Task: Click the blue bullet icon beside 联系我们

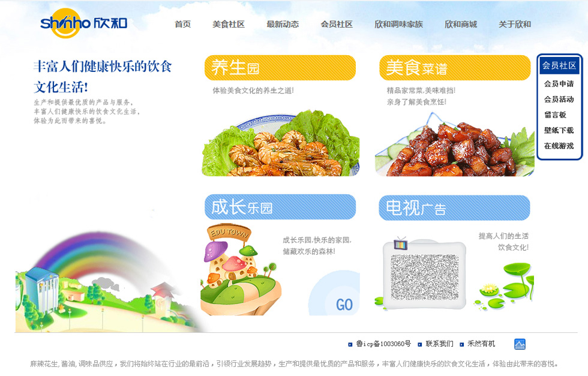Action: point(419,344)
